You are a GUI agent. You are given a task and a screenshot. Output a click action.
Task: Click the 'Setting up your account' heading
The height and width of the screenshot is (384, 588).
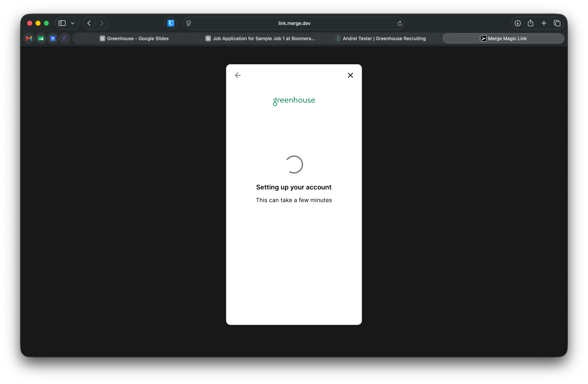[294, 187]
